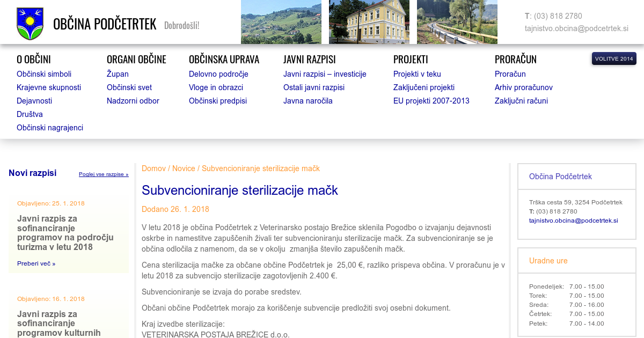The width and height of the screenshot is (644, 338).
Task: Click the header email address tajnistvo.obcina@podcetrtek.si
Action: [x=576, y=28]
